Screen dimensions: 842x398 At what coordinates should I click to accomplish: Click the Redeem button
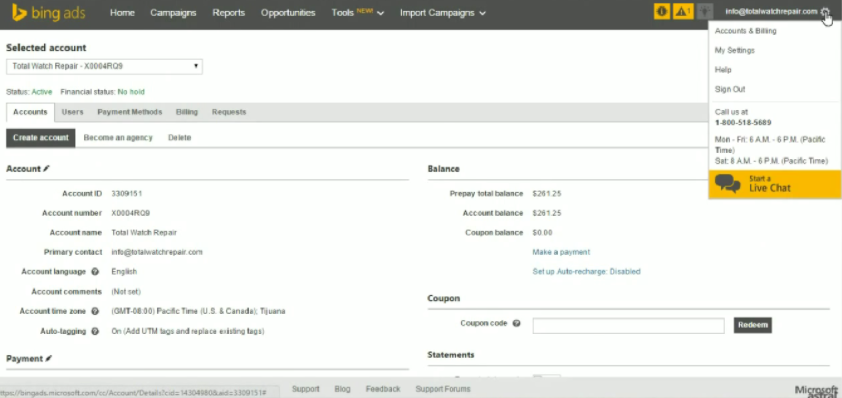pos(752,325)
